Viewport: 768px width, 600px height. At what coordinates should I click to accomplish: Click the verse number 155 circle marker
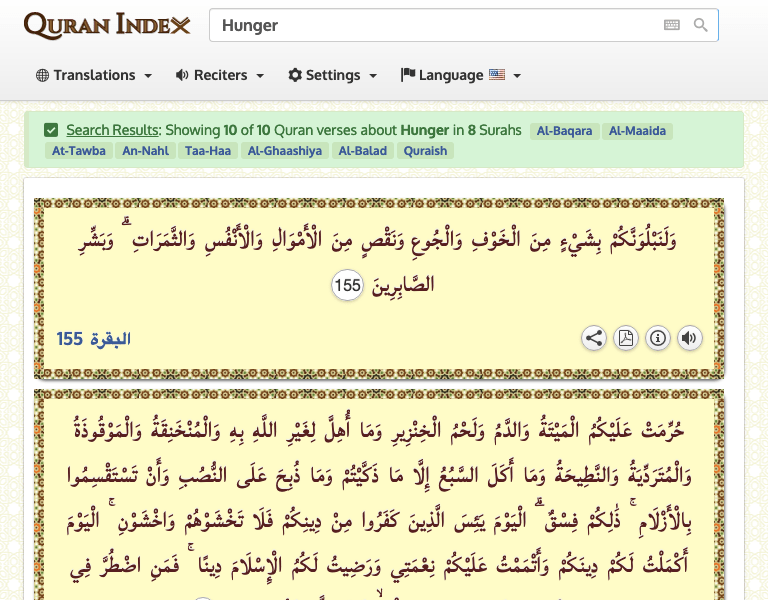click(348, 286)
